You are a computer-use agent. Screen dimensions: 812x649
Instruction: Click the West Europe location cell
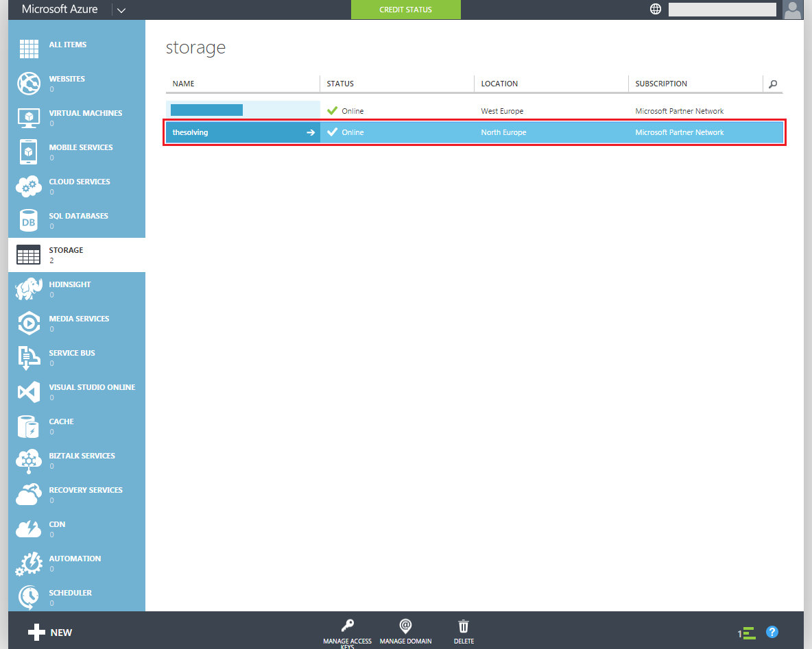[502, 111]
